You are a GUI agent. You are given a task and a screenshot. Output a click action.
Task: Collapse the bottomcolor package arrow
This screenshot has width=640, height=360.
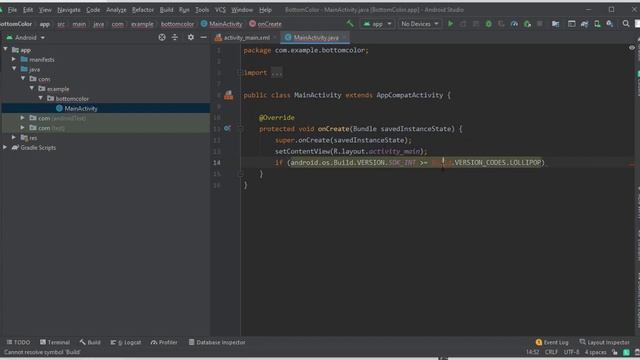[x=41, y=98]
